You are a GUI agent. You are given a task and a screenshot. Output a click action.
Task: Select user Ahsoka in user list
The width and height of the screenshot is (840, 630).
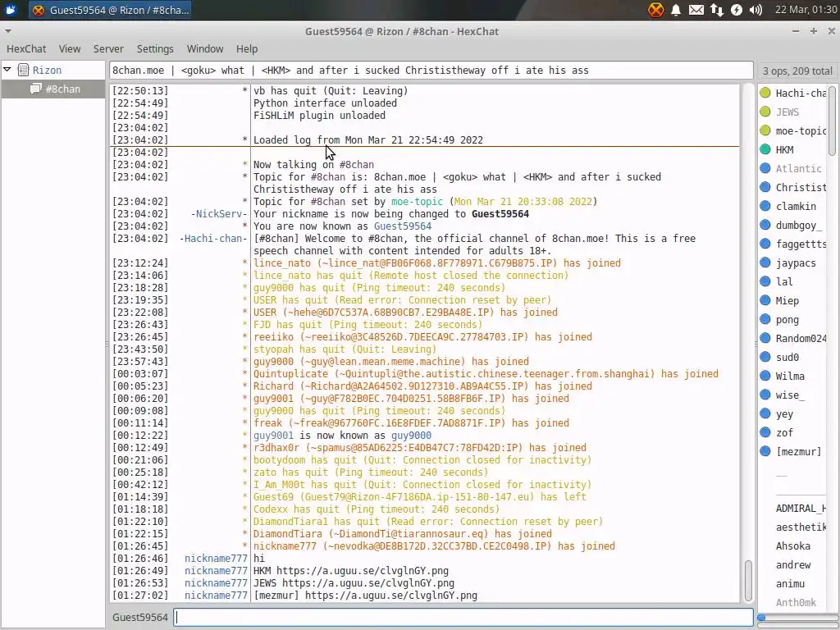(793, 546)
